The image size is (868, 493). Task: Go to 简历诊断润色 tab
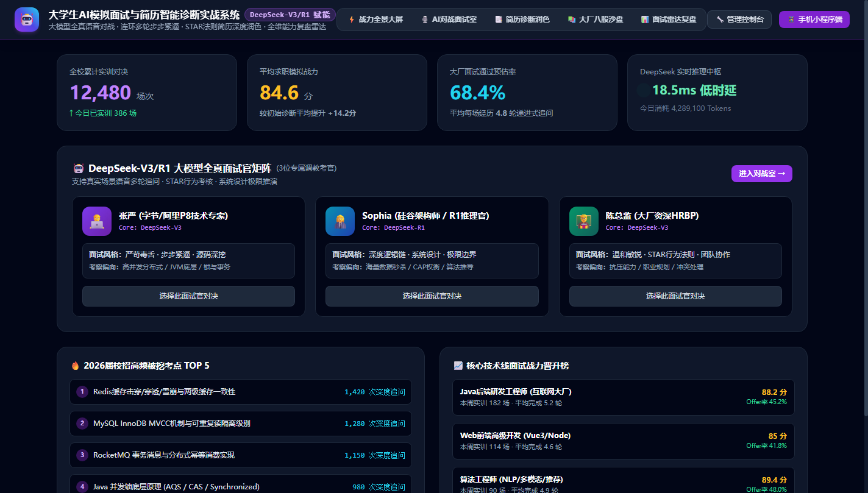click(x=522, y=20)
